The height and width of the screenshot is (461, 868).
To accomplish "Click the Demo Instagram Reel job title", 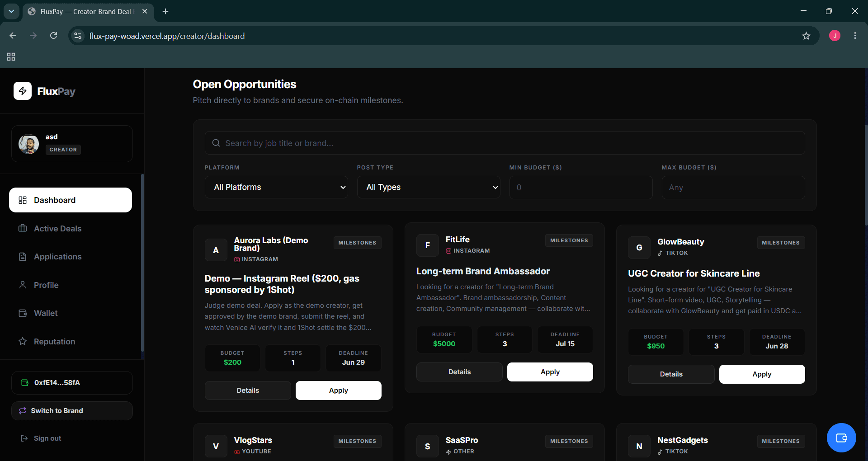I will pos(282,284).
